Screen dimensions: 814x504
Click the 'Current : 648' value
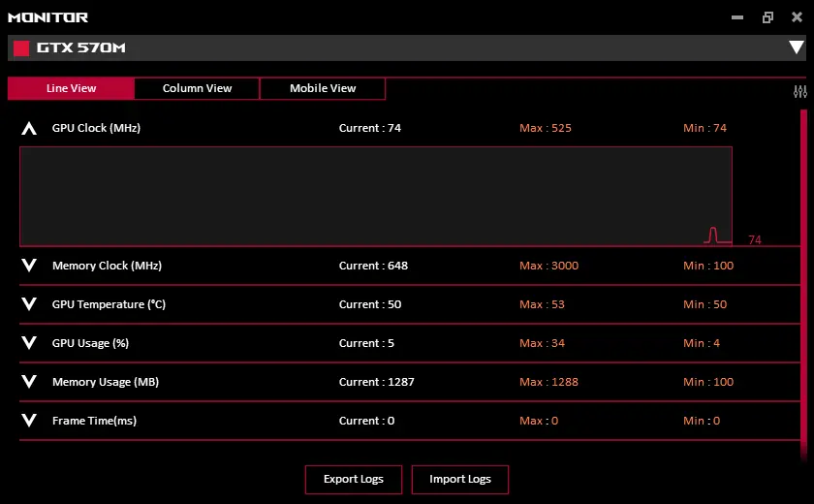coord(373,266)
